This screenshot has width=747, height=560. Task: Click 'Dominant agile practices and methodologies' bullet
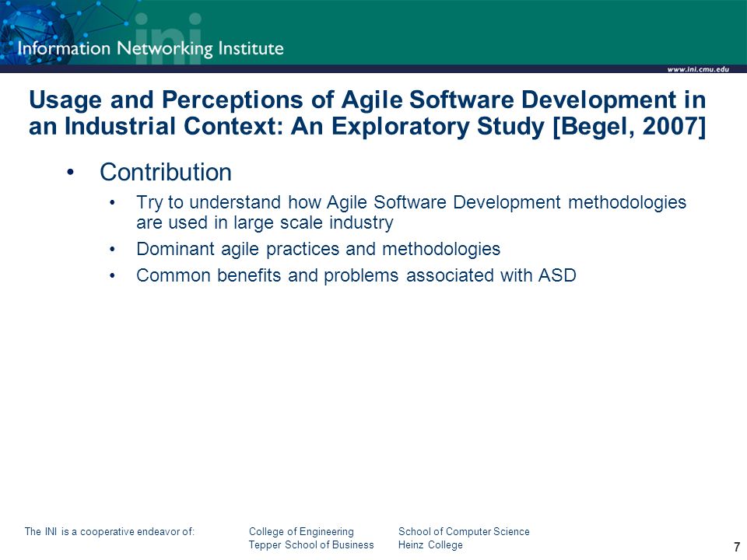coord(318,249)
